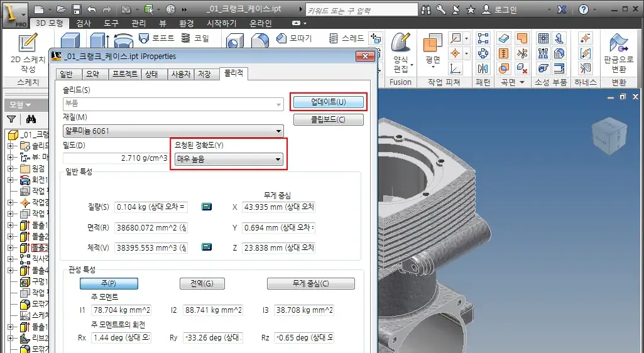Screen dimensions: 644x353
Task: Click the work point icon in 작업 피쳐
Action: [x=455, y=53]
